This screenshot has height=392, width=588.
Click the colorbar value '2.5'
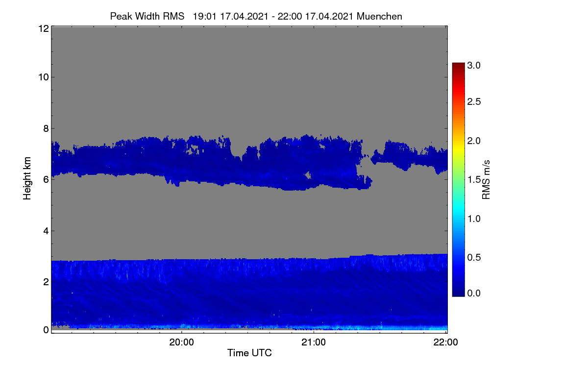[474, 102]
